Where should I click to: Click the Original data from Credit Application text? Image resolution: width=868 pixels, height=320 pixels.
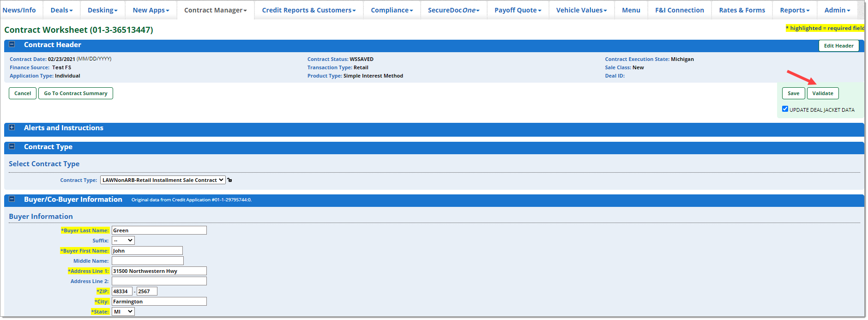(x=191, y=200)
